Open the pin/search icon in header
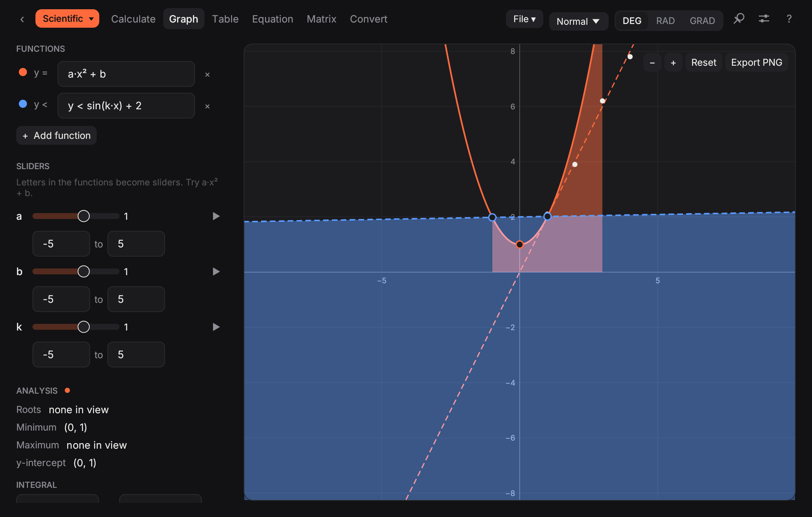Screen dimensions: 812x517 [x=739, y=18]
